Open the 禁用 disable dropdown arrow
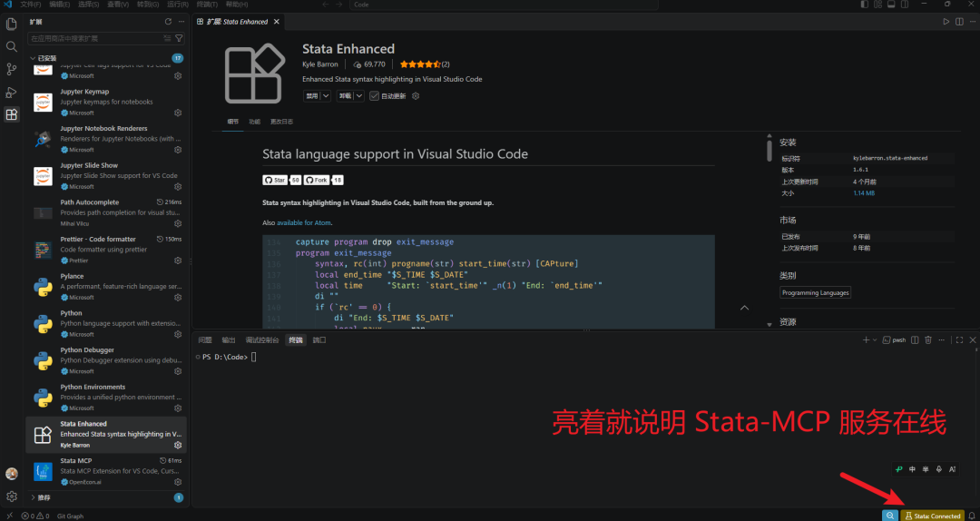980x521 pixels. tap(326, 96)
